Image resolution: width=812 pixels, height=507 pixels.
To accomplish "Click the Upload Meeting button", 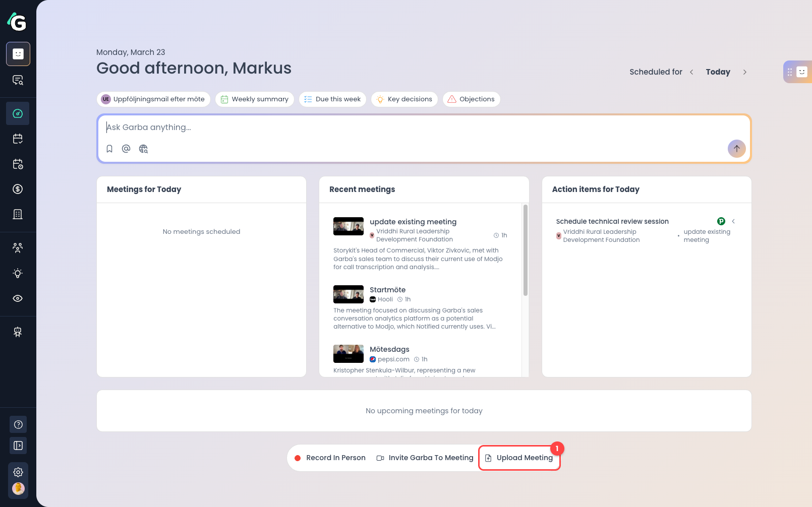I will pos(519,458).
